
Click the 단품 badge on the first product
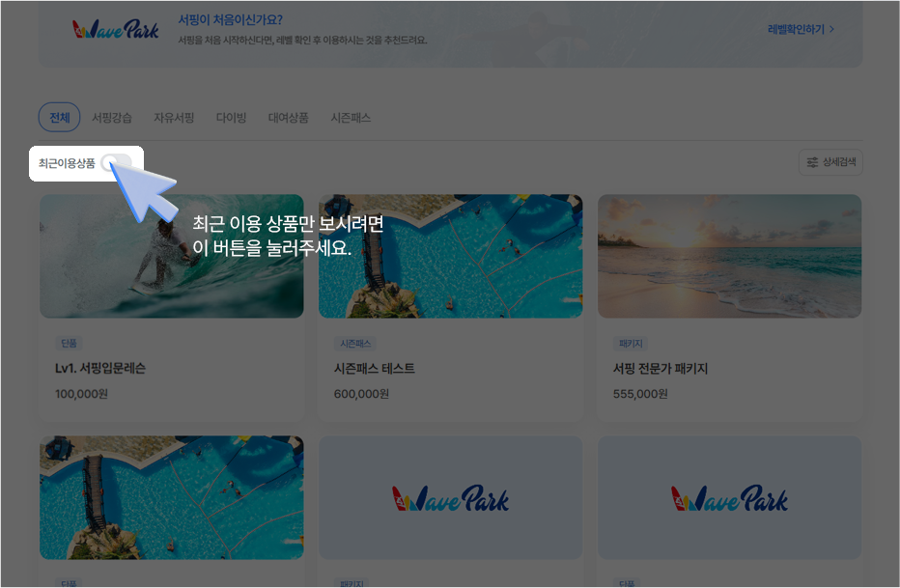[x=67, y=343]
